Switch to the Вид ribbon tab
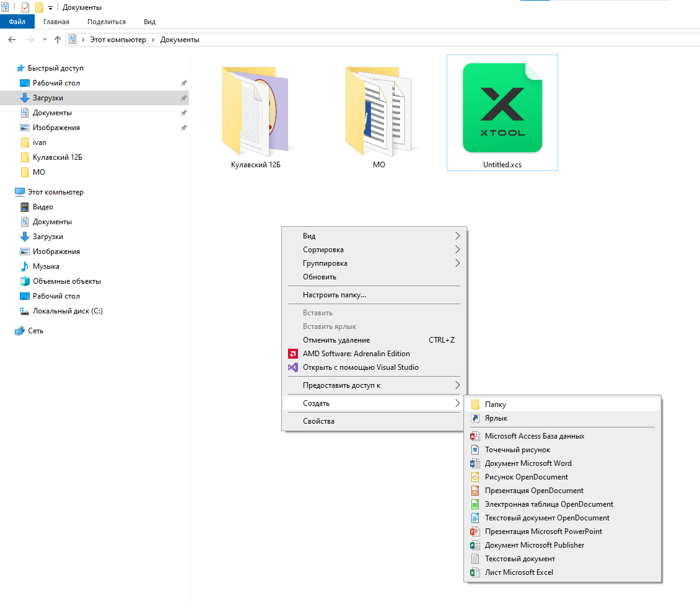 point(149,22)
